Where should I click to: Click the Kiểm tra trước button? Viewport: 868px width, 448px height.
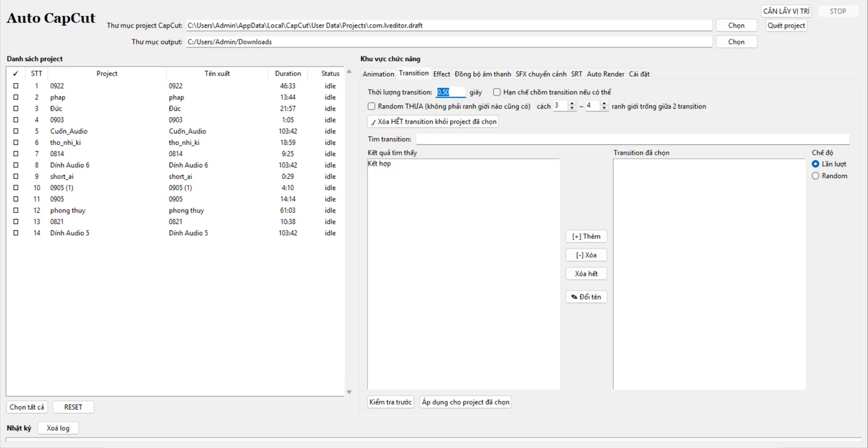391,402
